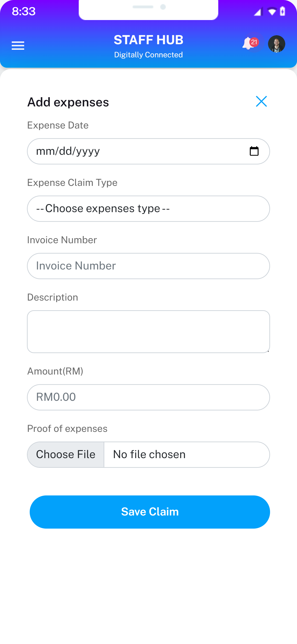Select the Amount RM0.00 input field

(148, 397)
